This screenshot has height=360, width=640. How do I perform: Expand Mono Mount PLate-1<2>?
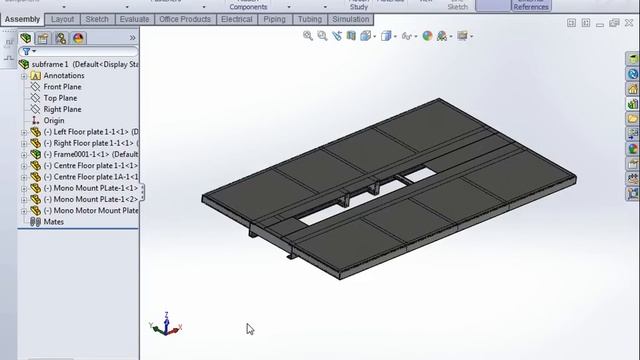point(24,200)
